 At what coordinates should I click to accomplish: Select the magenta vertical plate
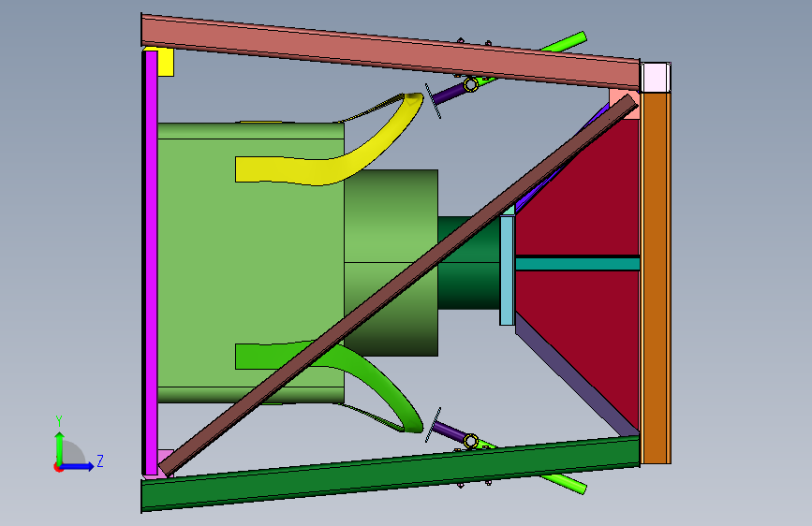[151, 262]
